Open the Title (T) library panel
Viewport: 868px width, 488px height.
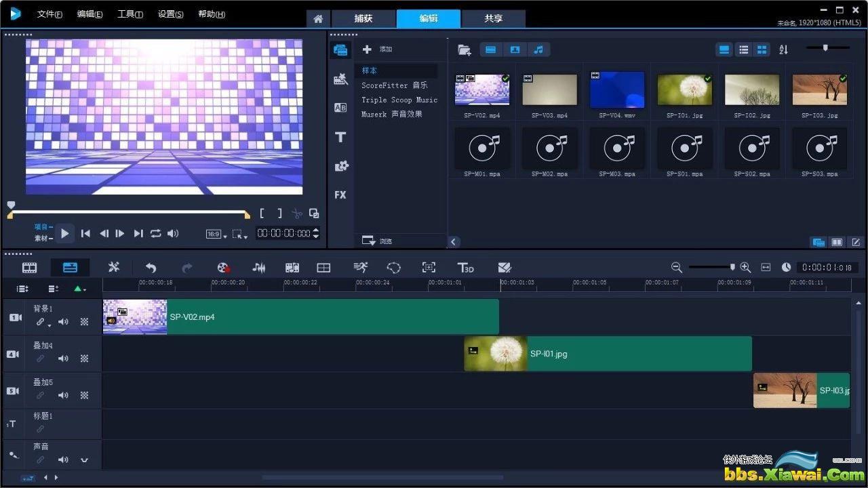[340, 138]
